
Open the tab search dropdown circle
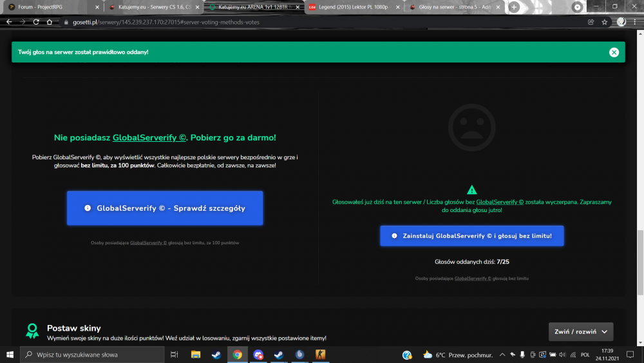click(x=577, y=7)
